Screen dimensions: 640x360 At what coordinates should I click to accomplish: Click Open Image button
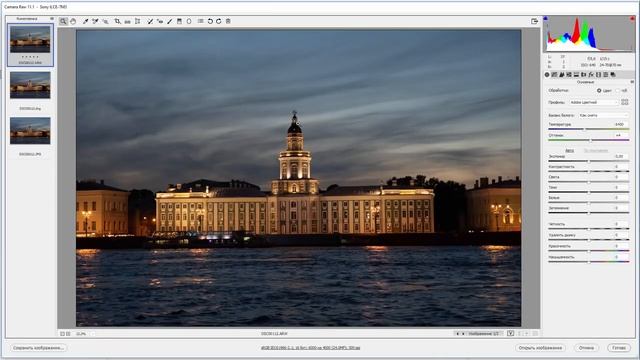pos(540,348)
